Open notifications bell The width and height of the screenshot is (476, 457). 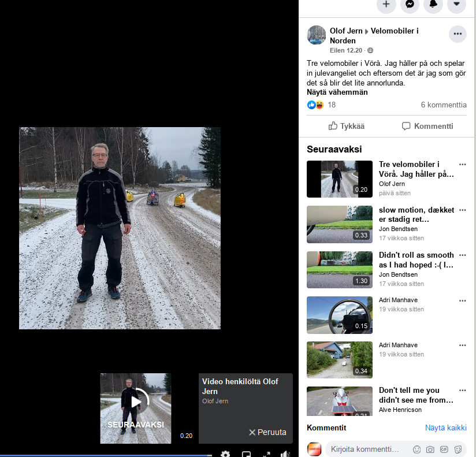click(433, 4)
